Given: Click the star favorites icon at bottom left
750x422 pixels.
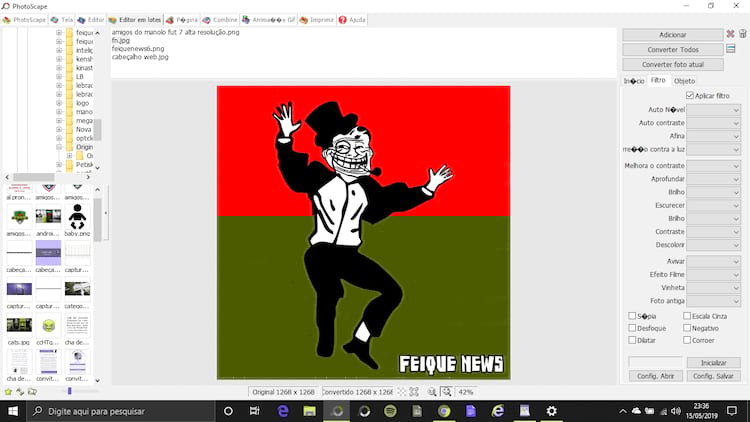Looking at the screenshot, I should (8, 391).
